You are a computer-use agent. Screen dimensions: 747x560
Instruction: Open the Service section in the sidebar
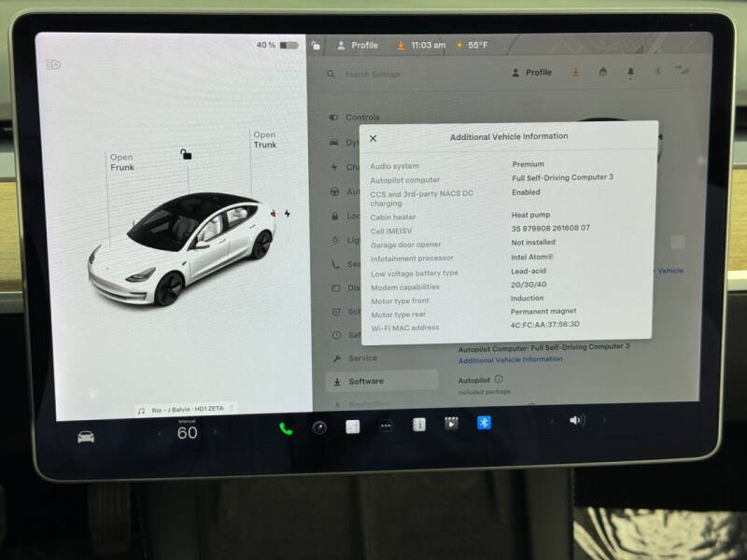[365, 357]
